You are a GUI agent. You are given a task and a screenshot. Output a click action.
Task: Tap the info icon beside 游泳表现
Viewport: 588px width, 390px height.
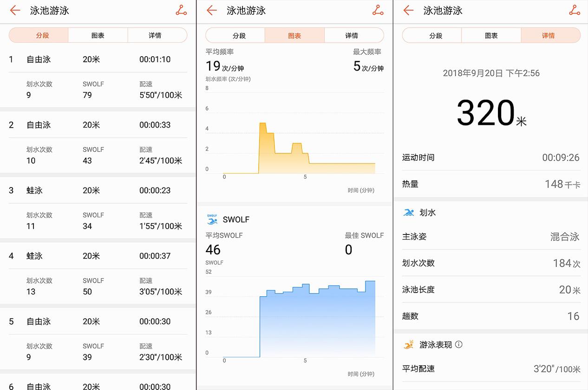[x=459, y=344]
